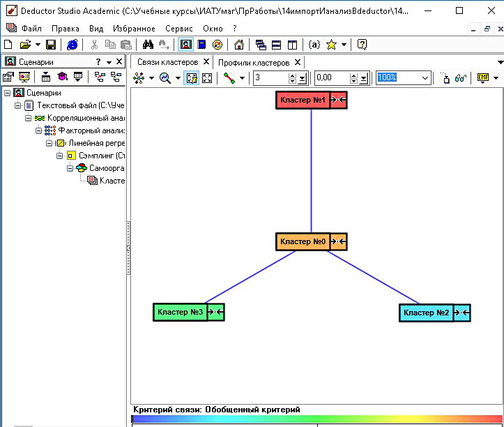Click the expand tree branches icon

point(100,77)
